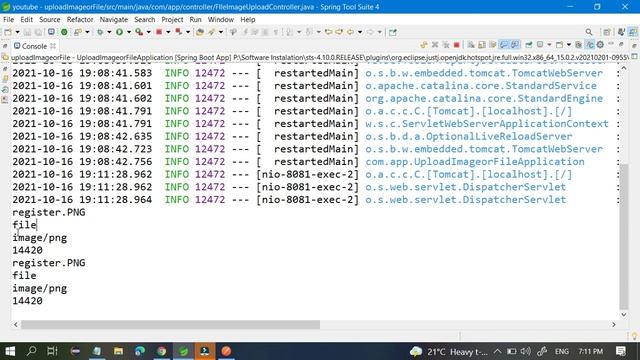Click vertical console scrollbar thumb
The height and width of the screenshot is (360, 640).
624,236
